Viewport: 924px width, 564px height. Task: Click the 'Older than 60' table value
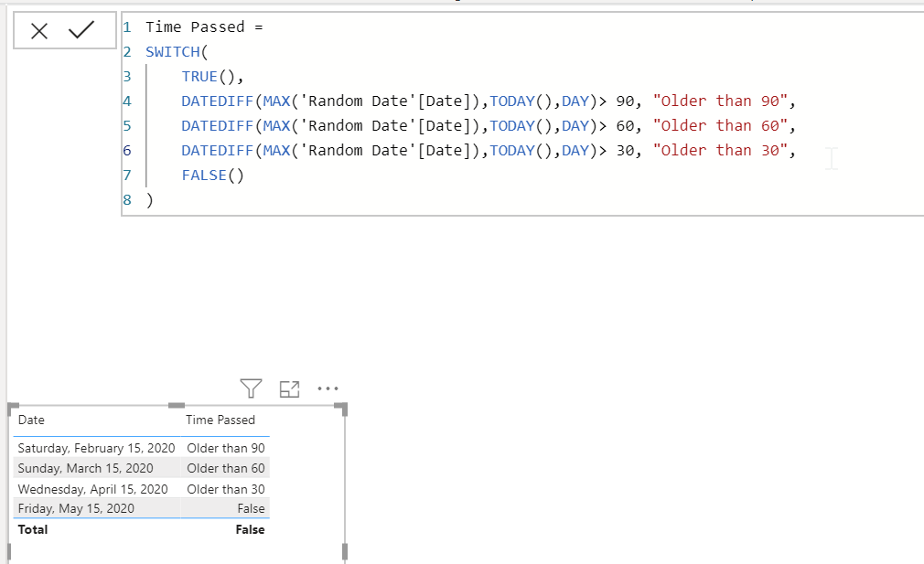(226, 469)
